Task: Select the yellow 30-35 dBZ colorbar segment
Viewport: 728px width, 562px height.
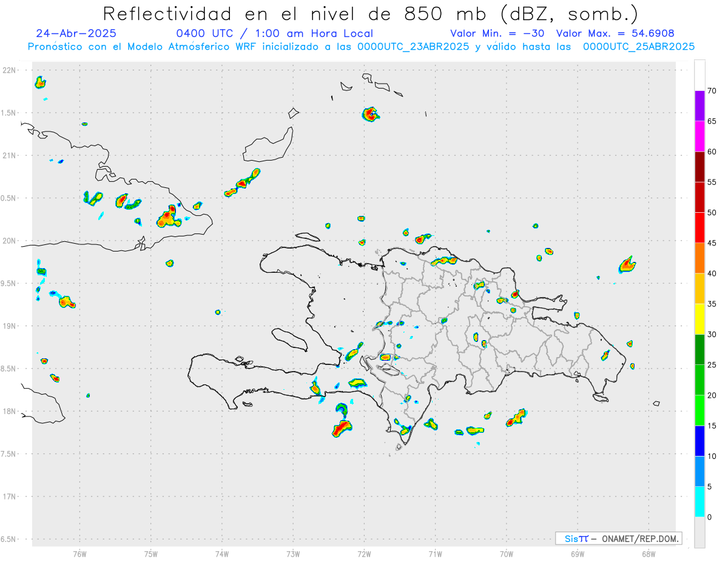Action: [699, 319]
